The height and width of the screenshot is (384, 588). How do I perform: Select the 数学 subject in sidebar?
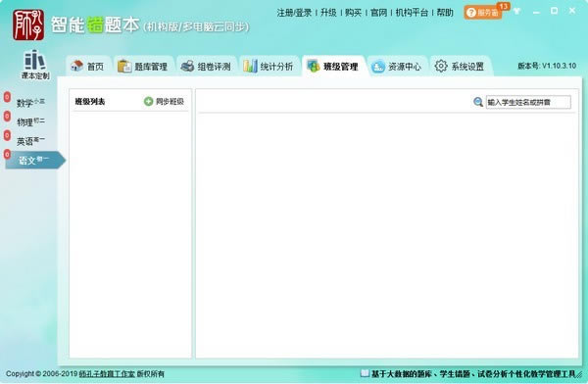click(30, 103)
